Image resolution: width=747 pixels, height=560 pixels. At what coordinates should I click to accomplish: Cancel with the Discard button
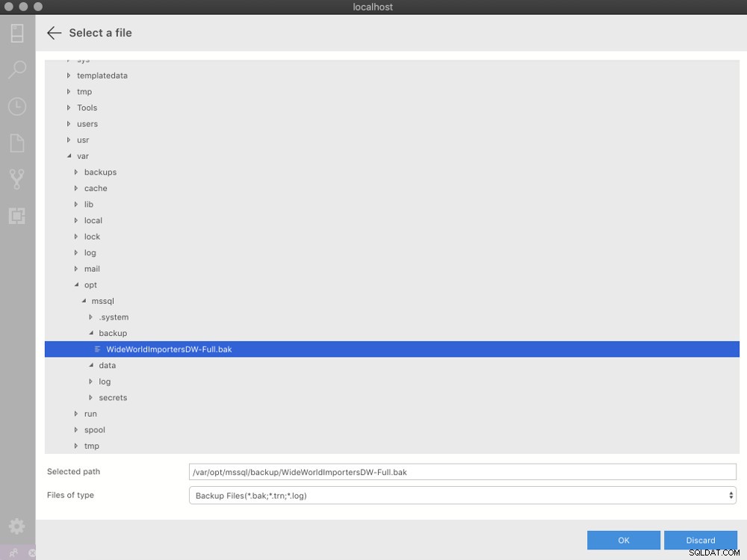(701, 540)
